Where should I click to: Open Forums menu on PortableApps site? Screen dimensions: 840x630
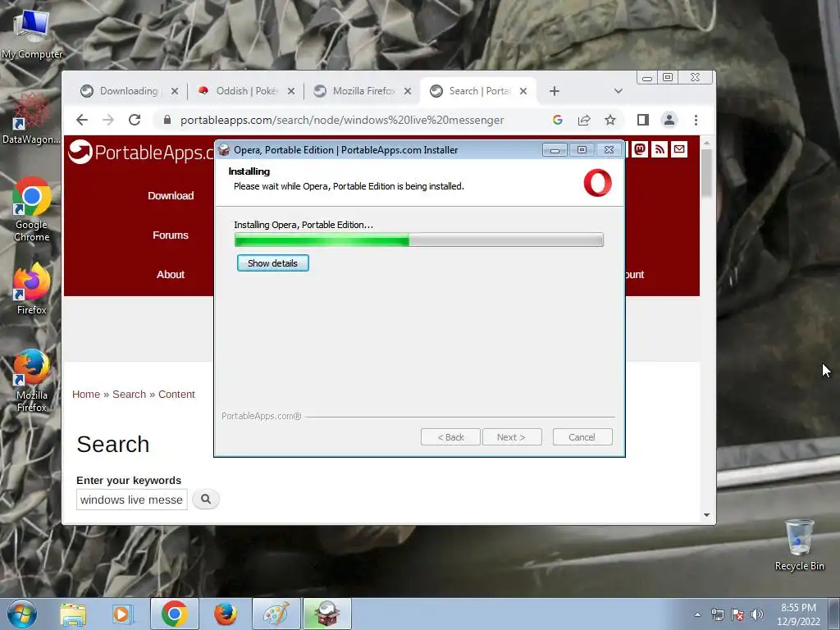click(x=171, y=235)
